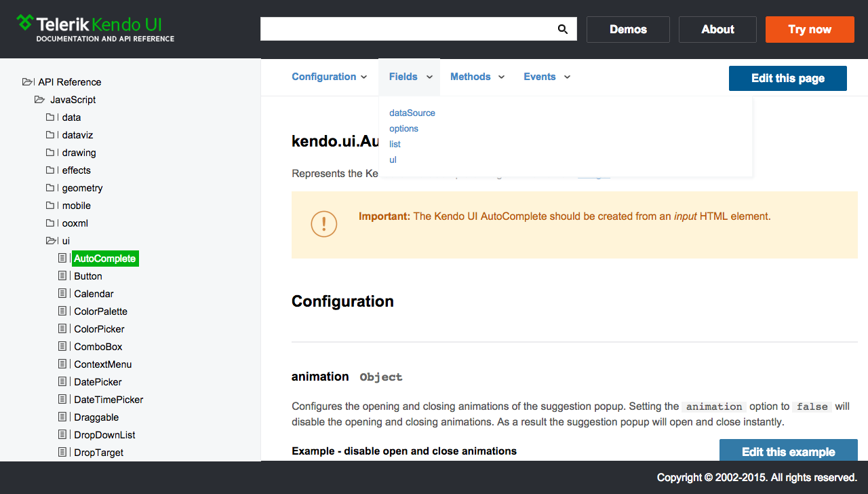Open the Calendar API page
The height and width of the screenshot is (494, 868).
tap(94, 294)
